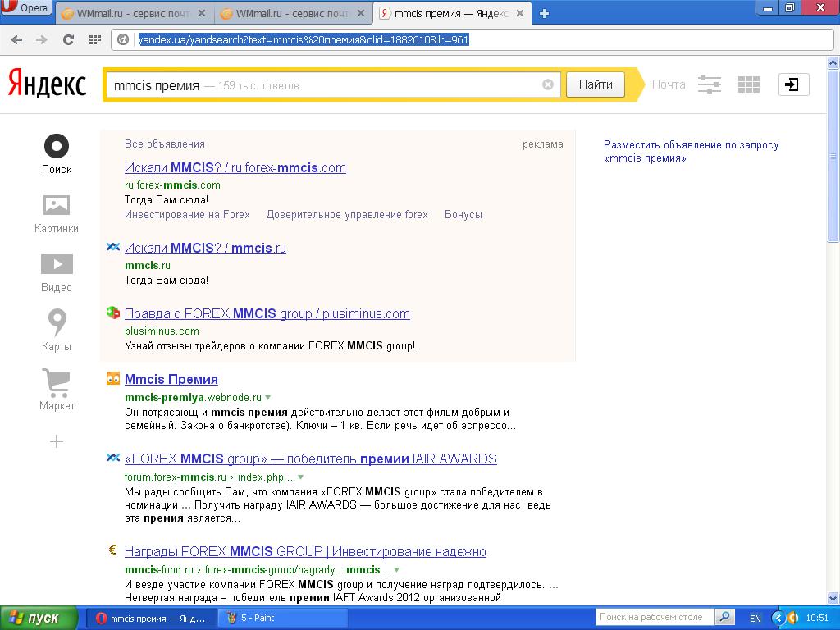Viewport: 840px width, 630px height.
Task: Open the Yandex services grid icon
Action: click(748, 84)
